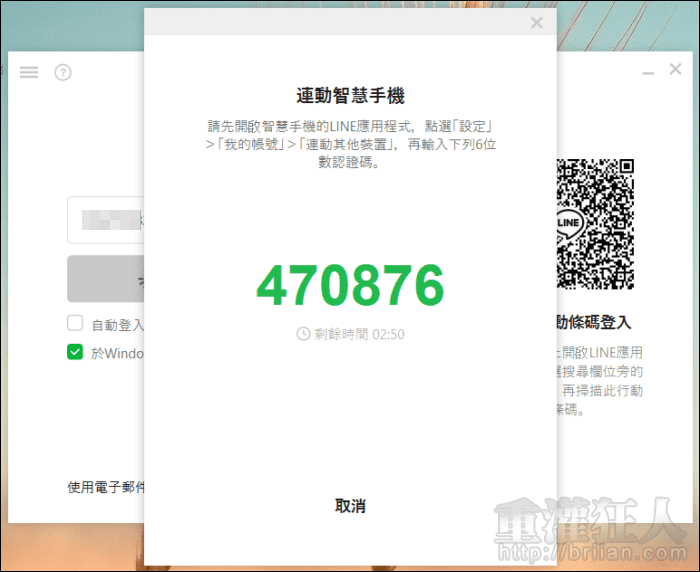Click the dialog instruction text paragraph

[350, 144]
